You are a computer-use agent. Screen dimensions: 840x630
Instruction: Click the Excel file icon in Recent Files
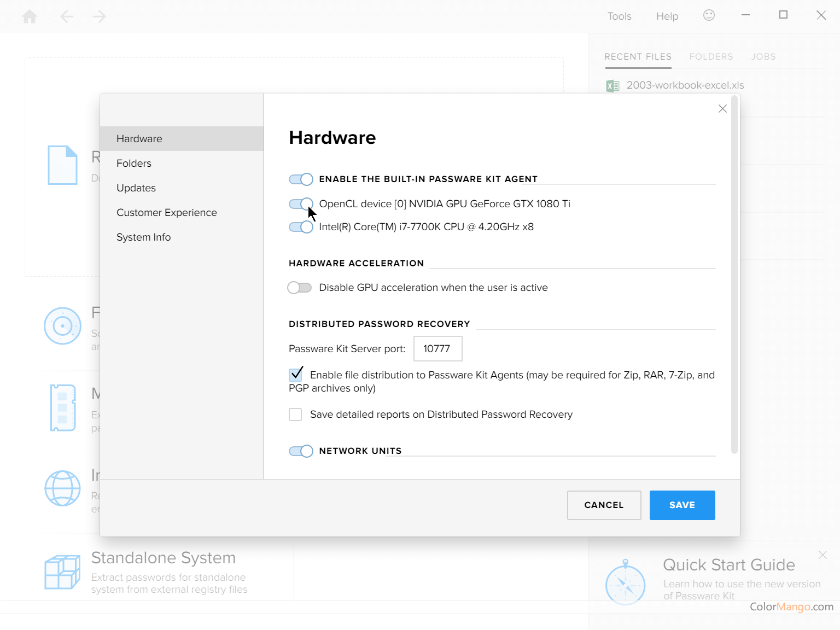pos(612,86)
